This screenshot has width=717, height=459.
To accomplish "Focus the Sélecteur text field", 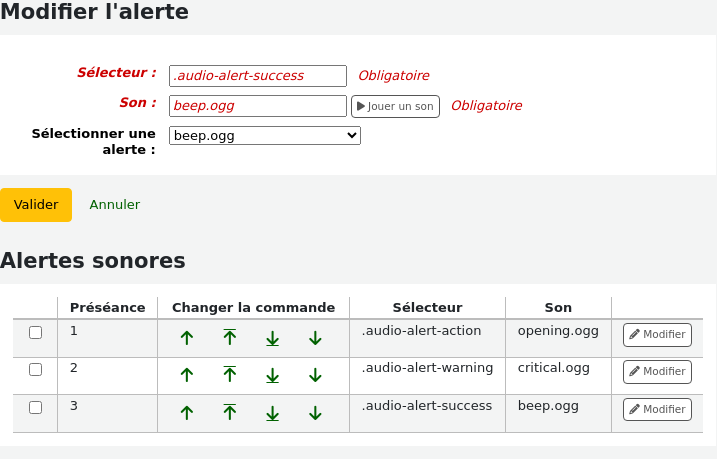I will tap(258, 76).
